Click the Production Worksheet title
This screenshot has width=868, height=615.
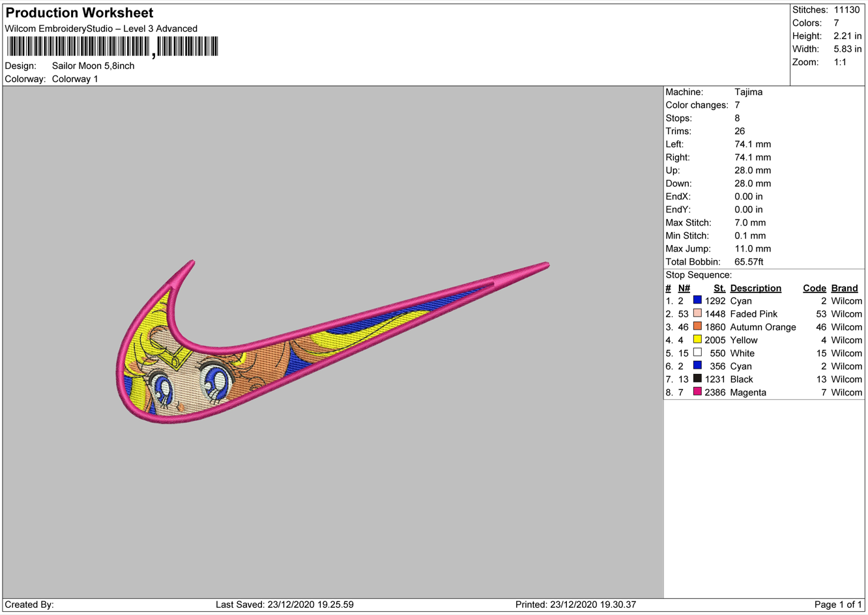[x=80, y=13]
